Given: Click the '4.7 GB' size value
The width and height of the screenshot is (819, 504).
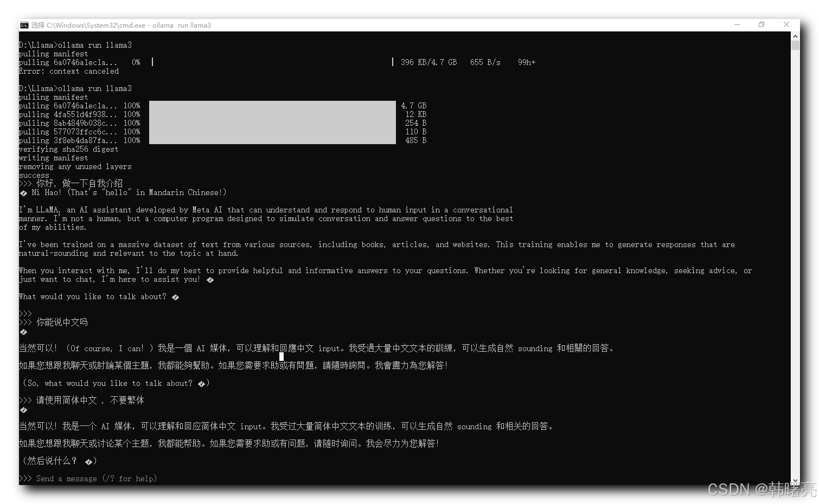Looking at the screenshot, I should pyautogui.click(x=414, y=106).
